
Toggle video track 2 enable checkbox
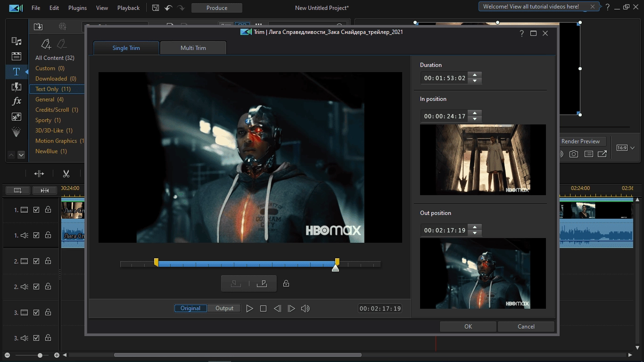[36, 261]
